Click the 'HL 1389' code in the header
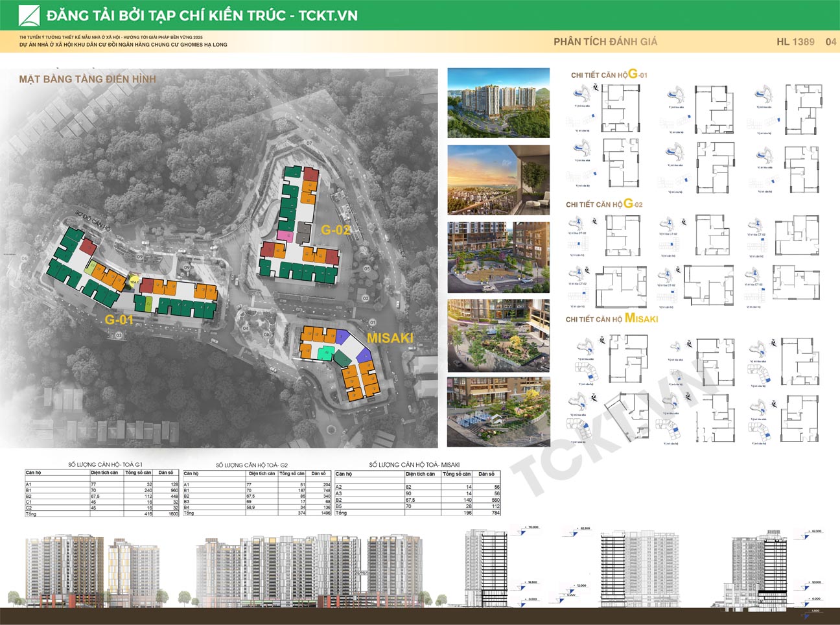 click(795, 41)
